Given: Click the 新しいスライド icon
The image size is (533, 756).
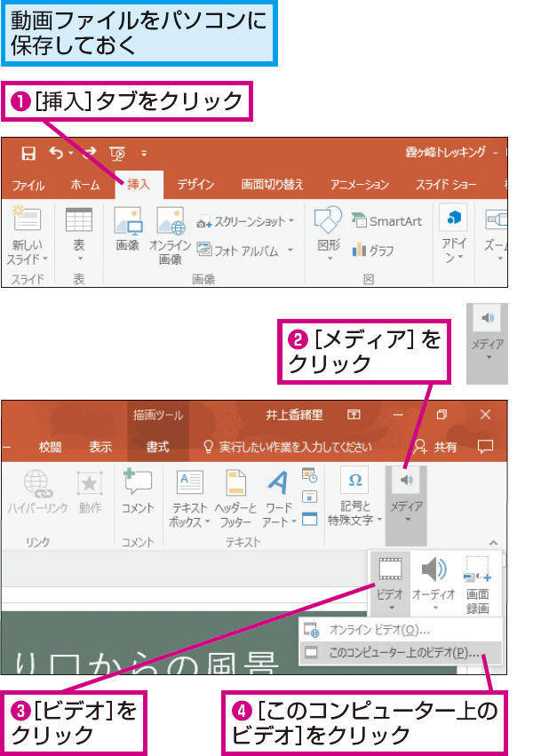Looking at the screenshot, I should coord(27,219).
